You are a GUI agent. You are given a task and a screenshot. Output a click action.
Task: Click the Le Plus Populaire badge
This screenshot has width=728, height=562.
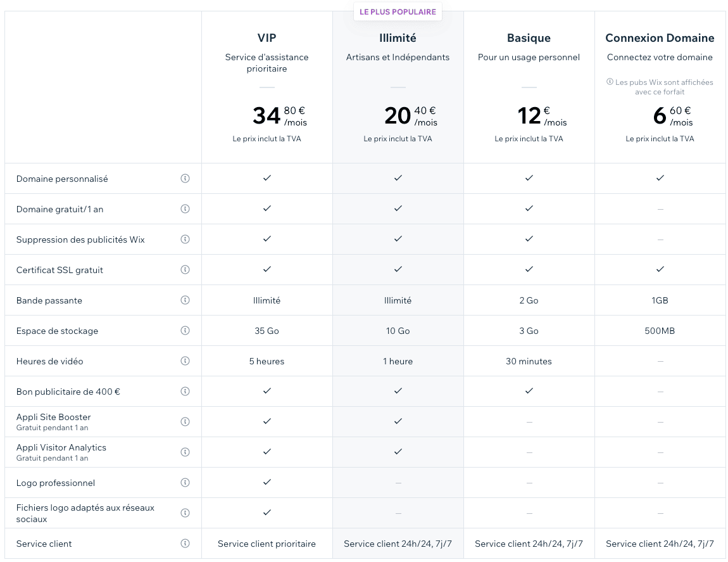[398, 12]
